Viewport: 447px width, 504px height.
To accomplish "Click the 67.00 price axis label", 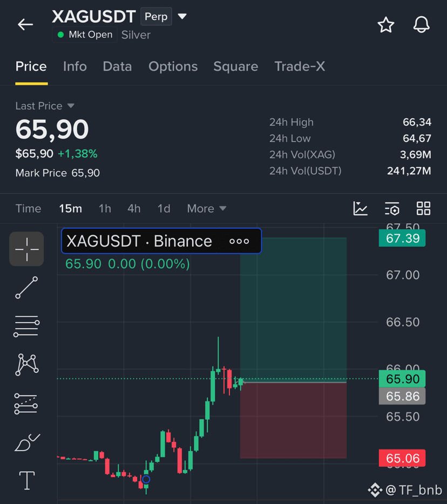I will pyautogui.click(x=403, y=275).
